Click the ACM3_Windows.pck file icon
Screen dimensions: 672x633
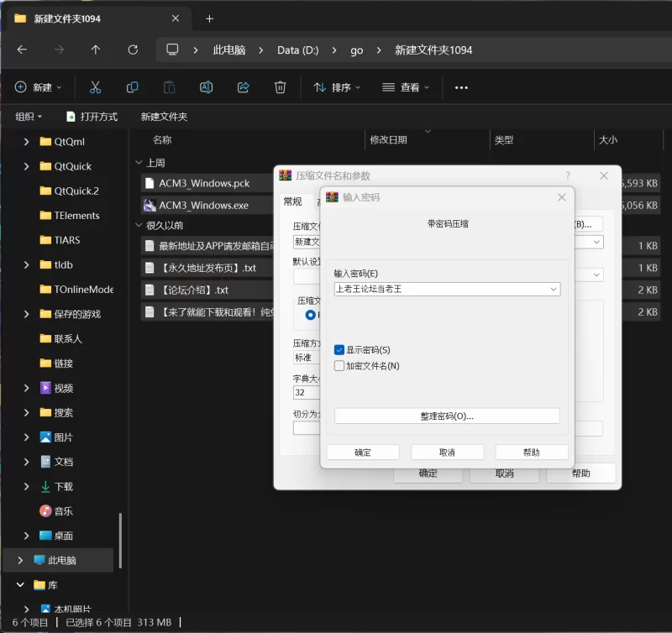click(x=150, y=183)
